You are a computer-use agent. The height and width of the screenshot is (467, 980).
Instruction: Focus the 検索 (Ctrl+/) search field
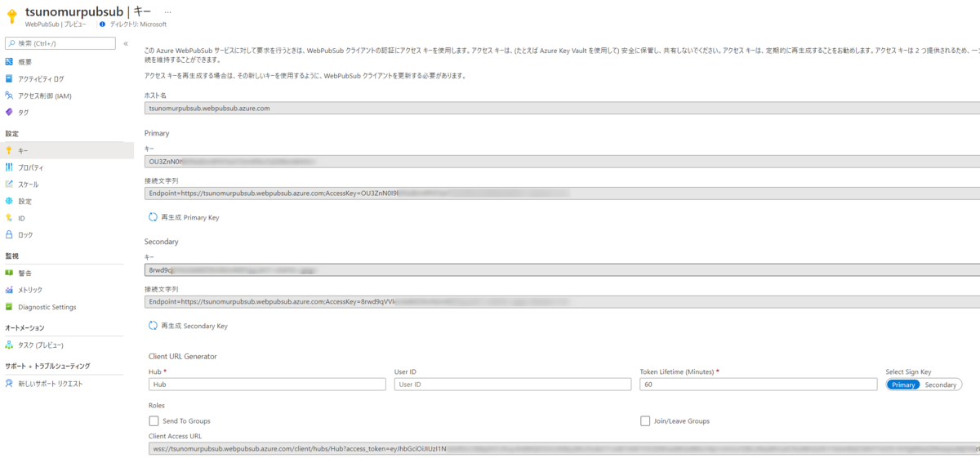(x=60, y=43)
